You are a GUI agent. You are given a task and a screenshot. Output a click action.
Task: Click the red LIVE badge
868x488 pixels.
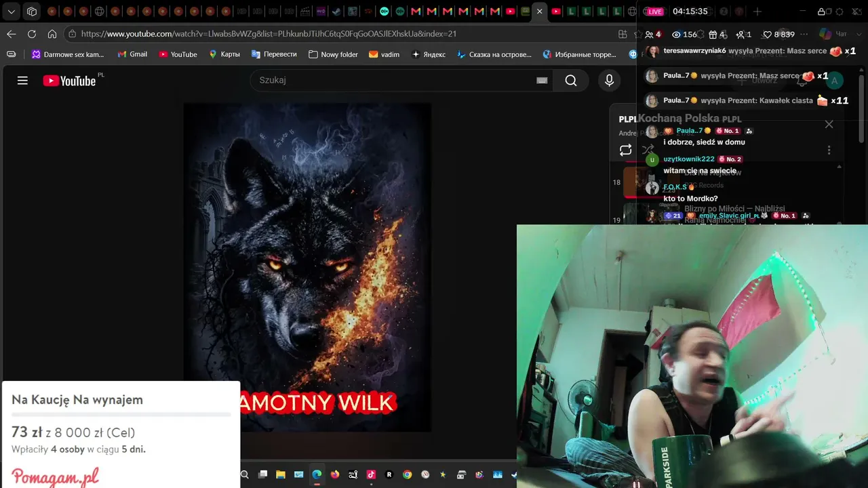click(654, 12)
